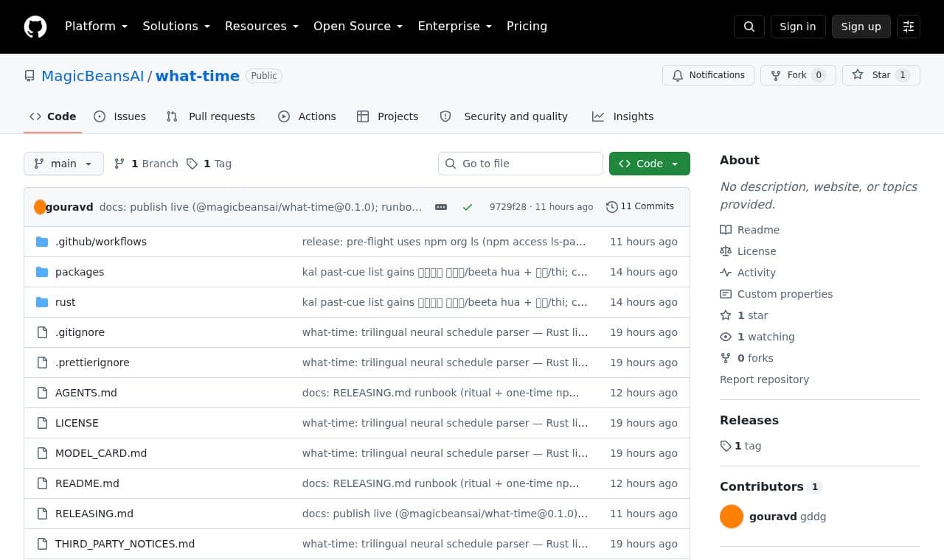The image size is (944, 560).
Task: Open the GitHub logo homepage link
Action: pyautogui.click(x=35, y=27)
